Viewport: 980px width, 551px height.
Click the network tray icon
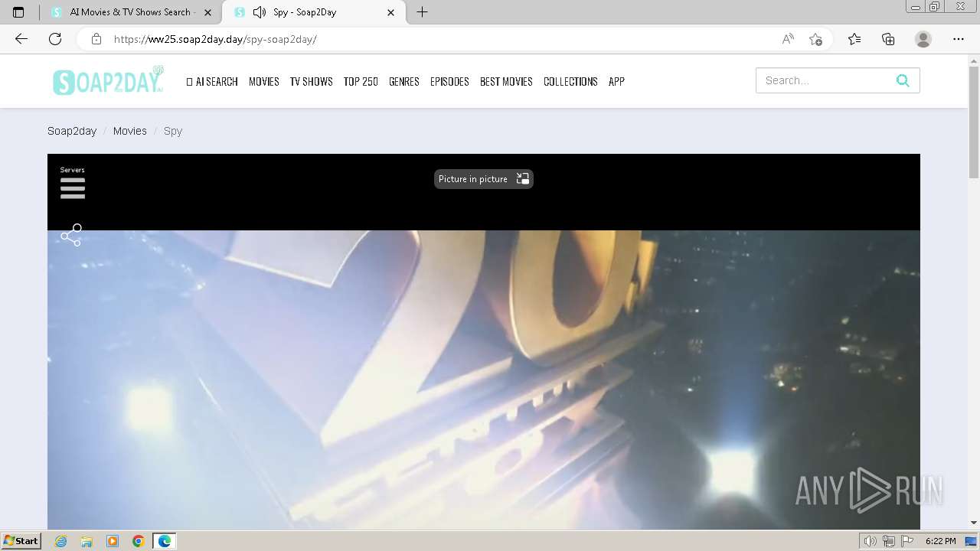889,541
